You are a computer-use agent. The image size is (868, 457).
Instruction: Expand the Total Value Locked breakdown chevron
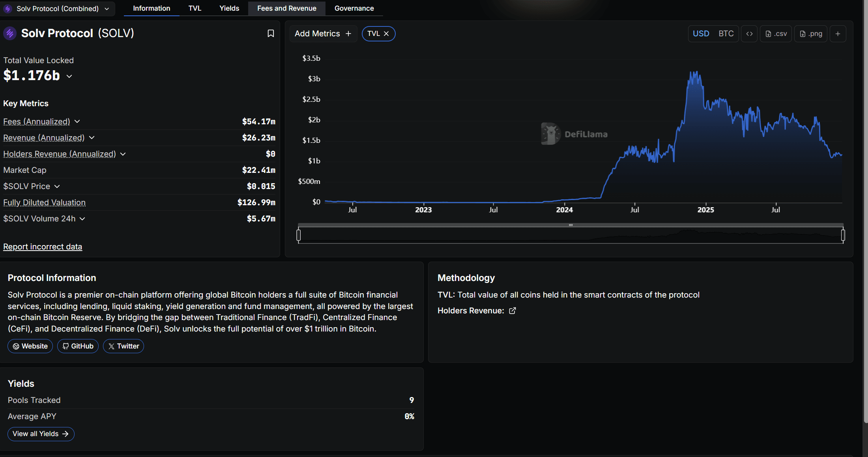pyautogui.click(x=69, y=76)
